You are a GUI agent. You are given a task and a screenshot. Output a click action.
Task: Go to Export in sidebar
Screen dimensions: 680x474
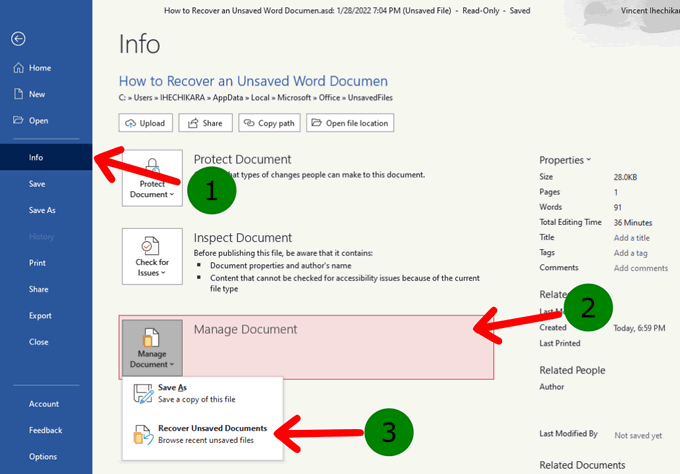[40, 315]
